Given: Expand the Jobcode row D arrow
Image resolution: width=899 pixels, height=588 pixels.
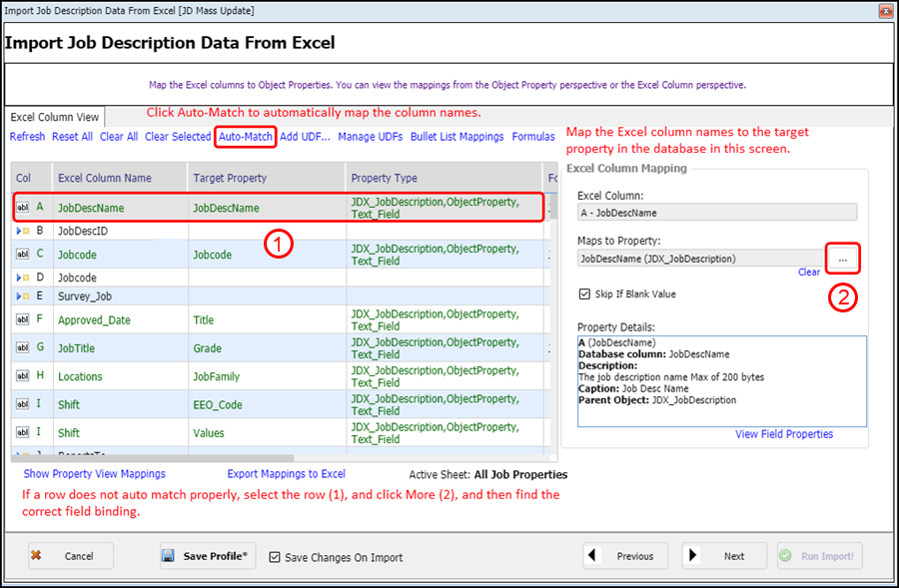Looking at the screenshot, I should point(19,278).
